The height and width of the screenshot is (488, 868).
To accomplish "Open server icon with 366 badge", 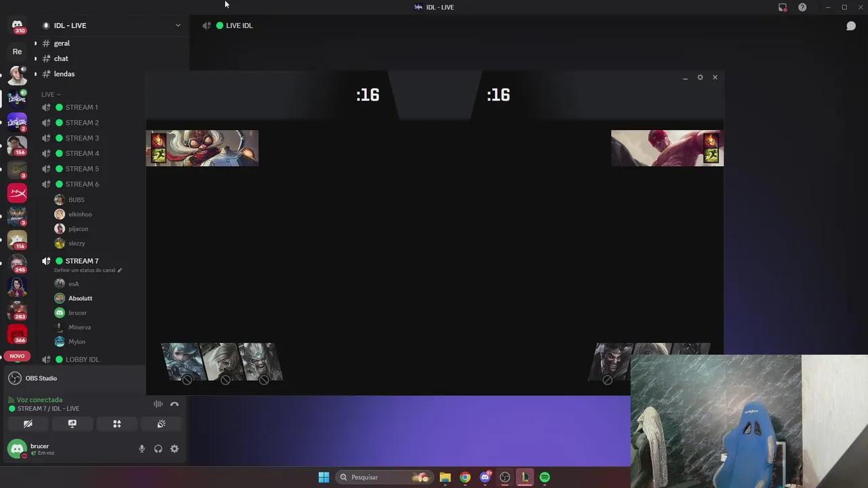I will click(x=17, y=334).
